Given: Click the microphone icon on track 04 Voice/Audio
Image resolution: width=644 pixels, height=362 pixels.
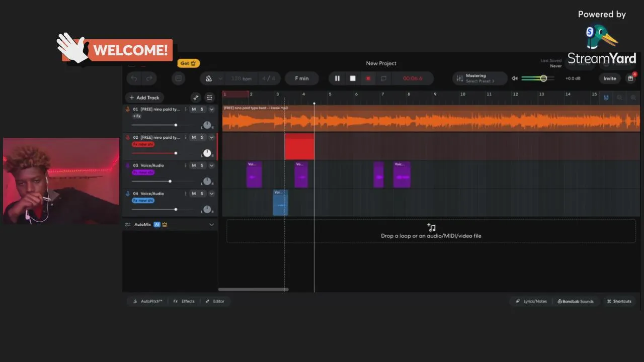Looking at the screenshot, I should coord(128,194).
